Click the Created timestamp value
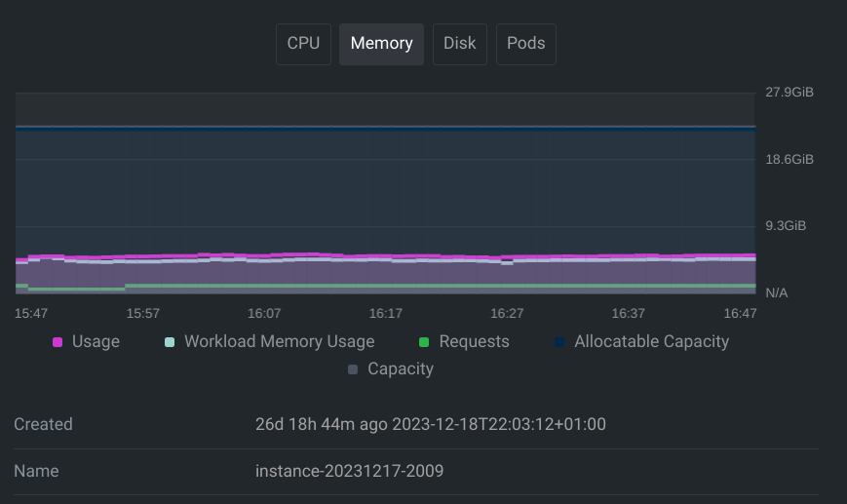The height and width of the screenshot is (504, 847). tap(430, 425)
